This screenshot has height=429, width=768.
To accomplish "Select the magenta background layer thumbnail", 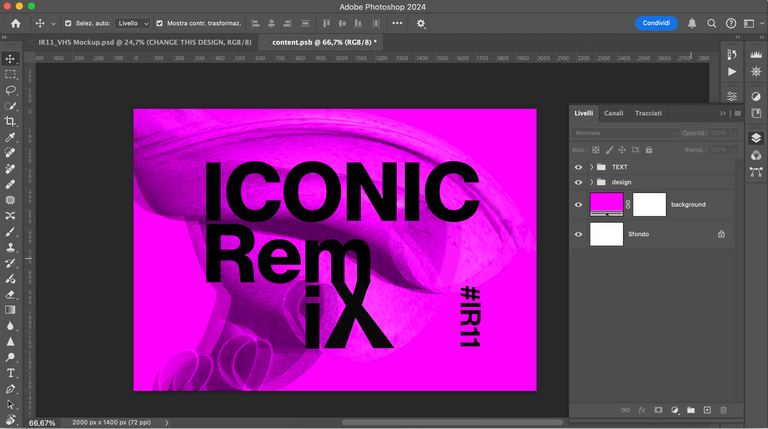I will coord(606,204).
